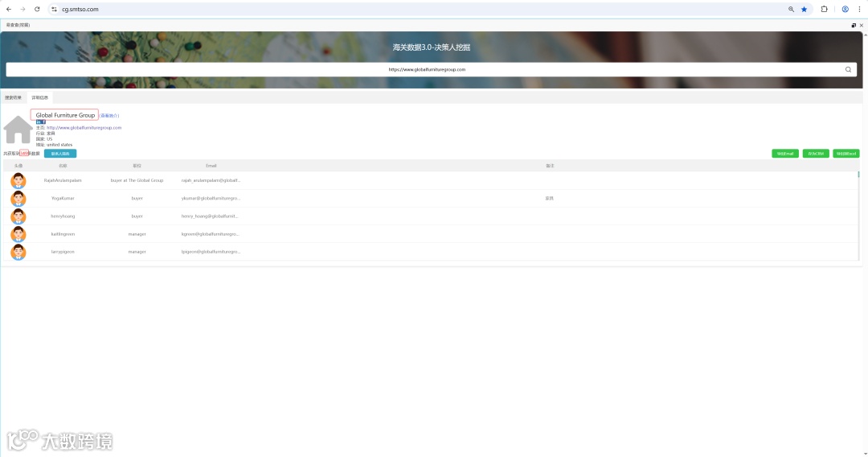
Task: Click the 头像 column header
Action: (x=18, y=166)
